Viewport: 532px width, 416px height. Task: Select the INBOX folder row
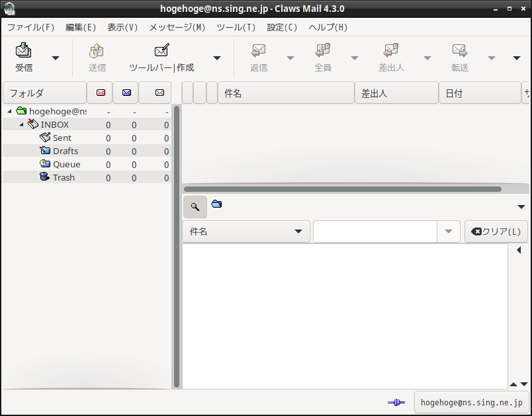87,124
